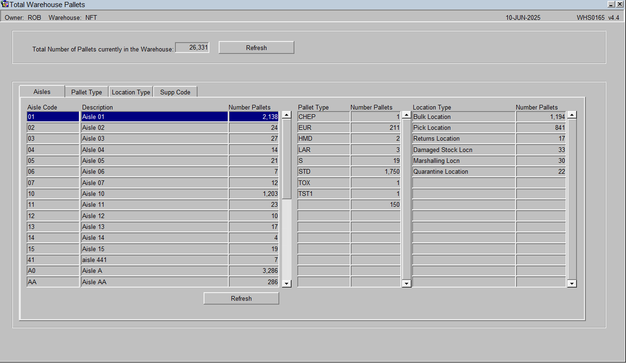Click aisle code 04 cell
Viewport: 626px width, 364px height.
pos(53,150)
